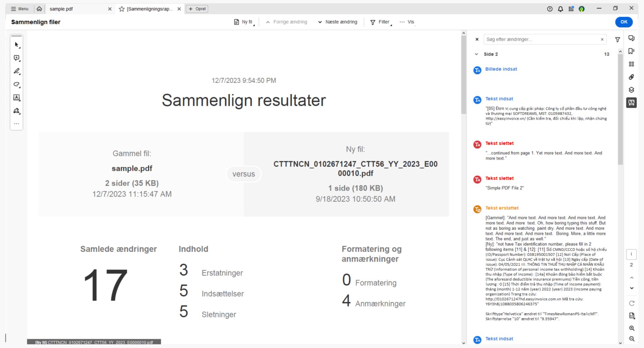Zoom out with the magnifier minus
The width and height of the screenshot is (644, 348).
click(632, 339)
